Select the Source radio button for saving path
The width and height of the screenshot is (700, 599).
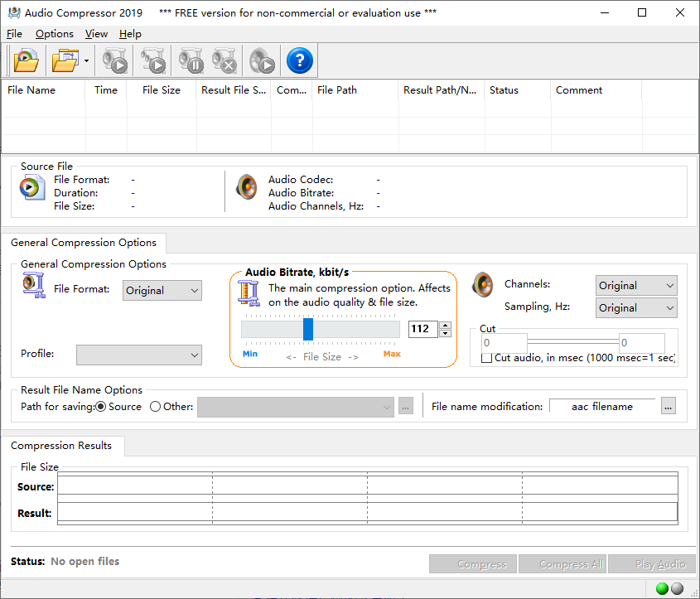pyautogui.click(x=101, y=407)
